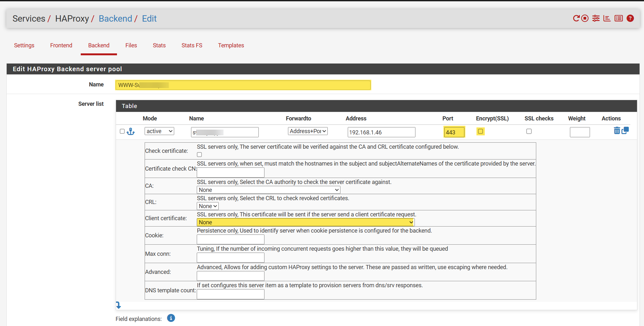Click the Port field showing 443
644x326 pixels.
coord(454,132)
